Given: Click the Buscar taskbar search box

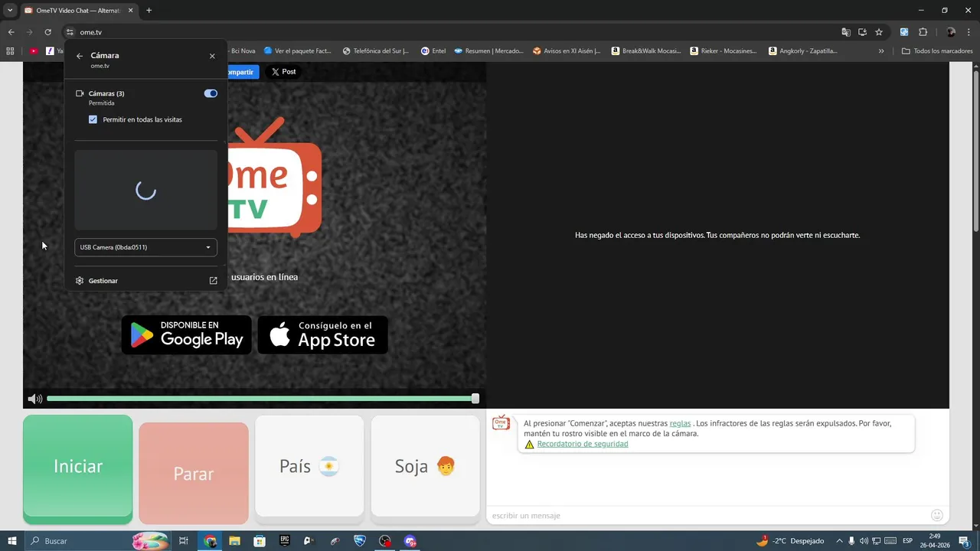Looking at the screenshot, I should tap(96, 541).
